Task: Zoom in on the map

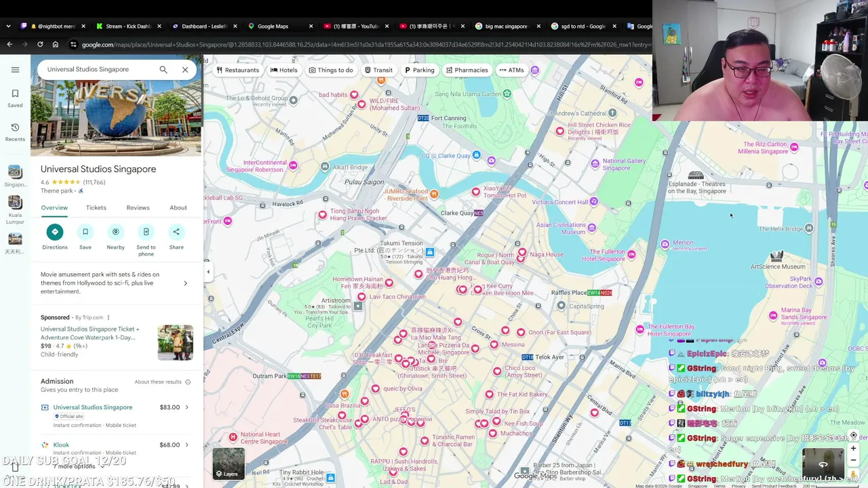Action: (x=853, y=448)
